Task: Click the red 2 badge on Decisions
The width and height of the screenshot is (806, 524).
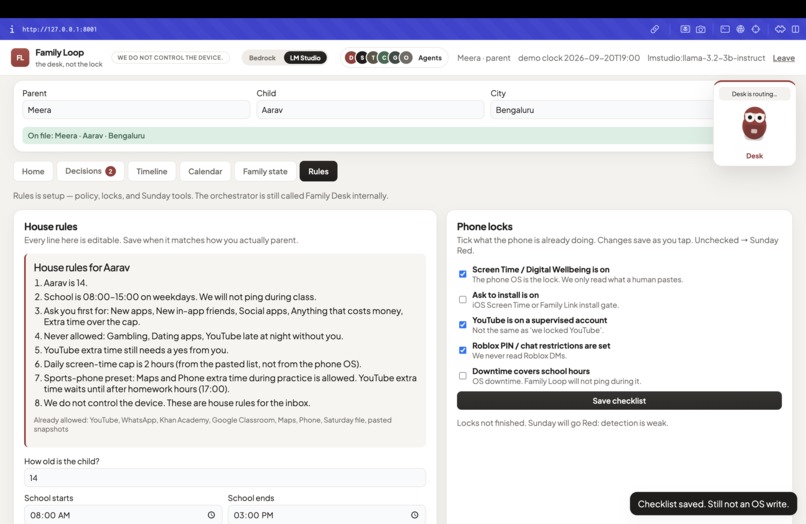Action: tap(111, 171)
